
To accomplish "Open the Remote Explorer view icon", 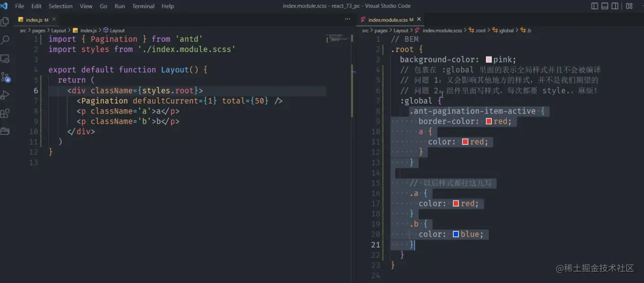I will [x=5, y=58].
